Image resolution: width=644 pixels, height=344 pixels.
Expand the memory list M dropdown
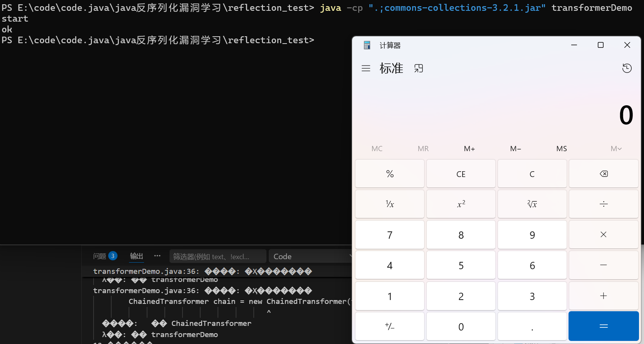coord(616,148)
